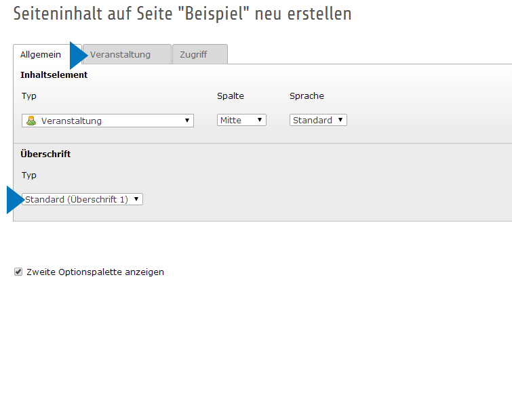512x420 pixels.
Task: Click the blue arrow beside the Überschrift dropdown
Action: point(14,200)
